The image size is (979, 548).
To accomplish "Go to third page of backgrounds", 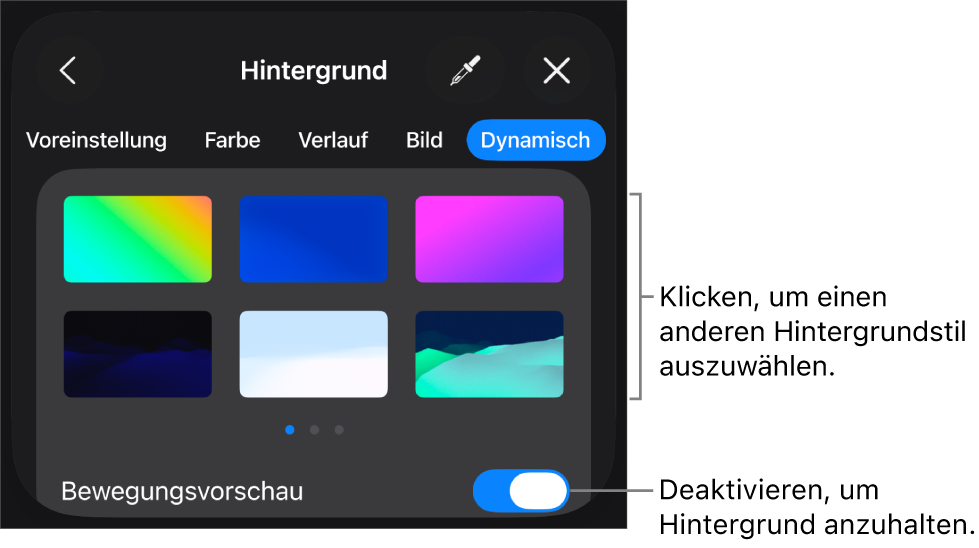I will click(338, 429).
